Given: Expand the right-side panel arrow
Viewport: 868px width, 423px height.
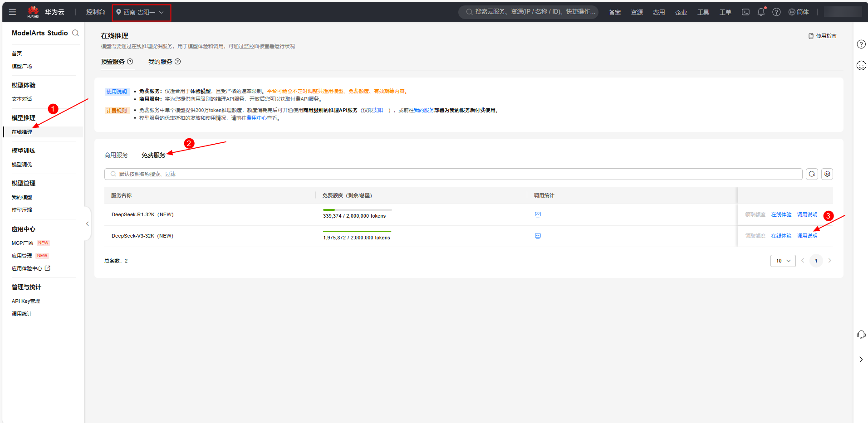Looking at the screenshot, I should click(861, 360).
